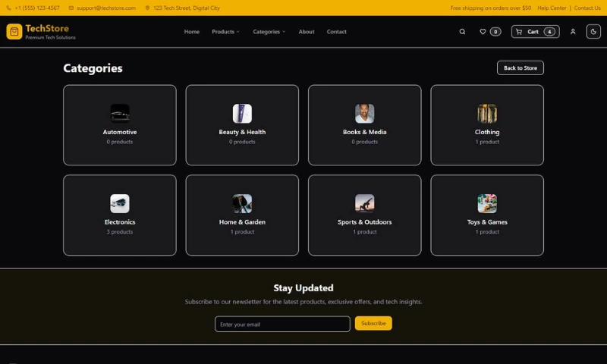Click the Contact Us top bar link
Viewport: 607px width, 364px height.
point(587,8)
